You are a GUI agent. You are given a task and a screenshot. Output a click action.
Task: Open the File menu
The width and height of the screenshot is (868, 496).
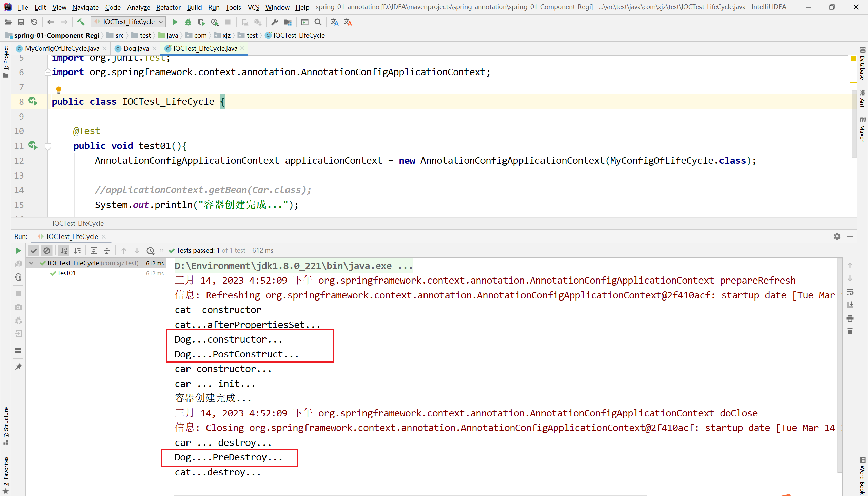23,7
